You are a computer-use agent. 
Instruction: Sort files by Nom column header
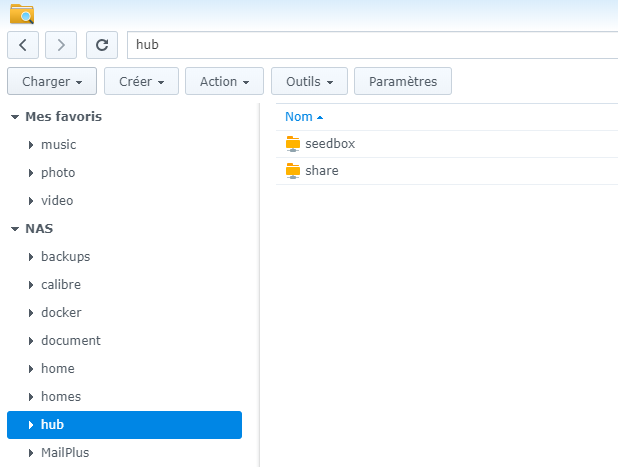click(299, 117)
